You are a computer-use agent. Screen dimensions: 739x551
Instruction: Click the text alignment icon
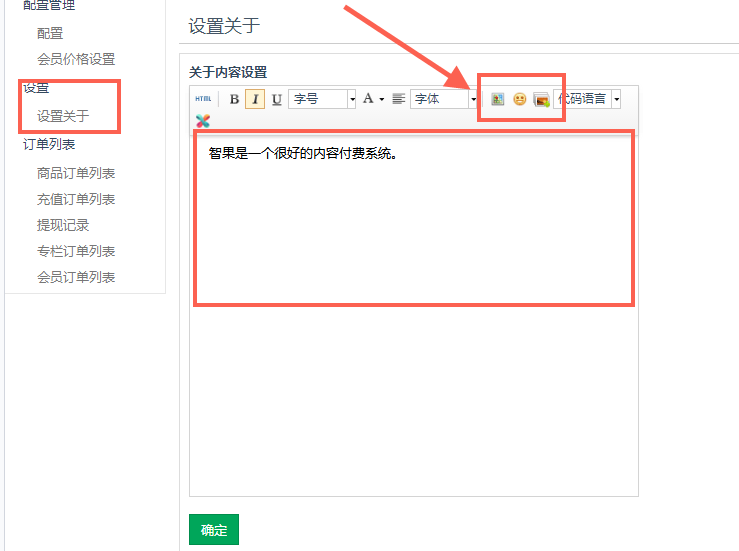[x=399, y=99]
